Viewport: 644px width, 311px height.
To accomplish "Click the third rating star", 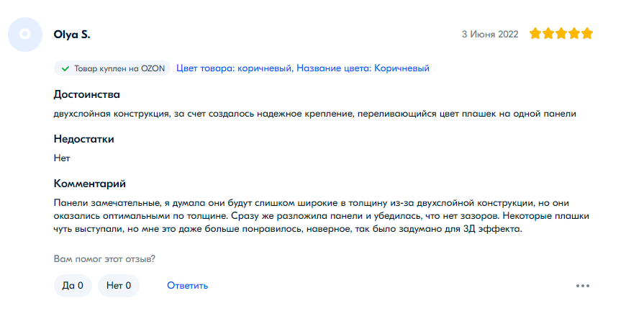I will [x=561, y=34].
